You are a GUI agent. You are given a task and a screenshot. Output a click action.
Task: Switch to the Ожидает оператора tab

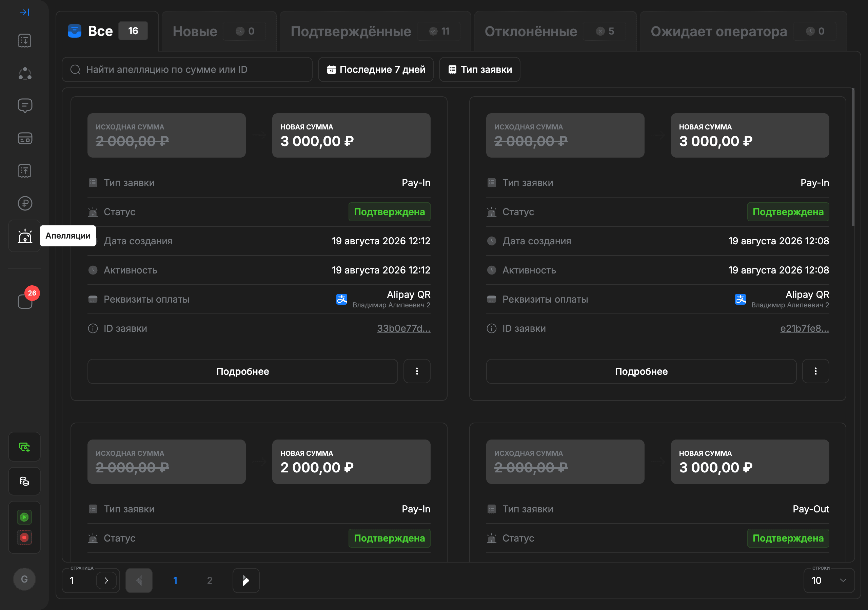tap(743, 31)
